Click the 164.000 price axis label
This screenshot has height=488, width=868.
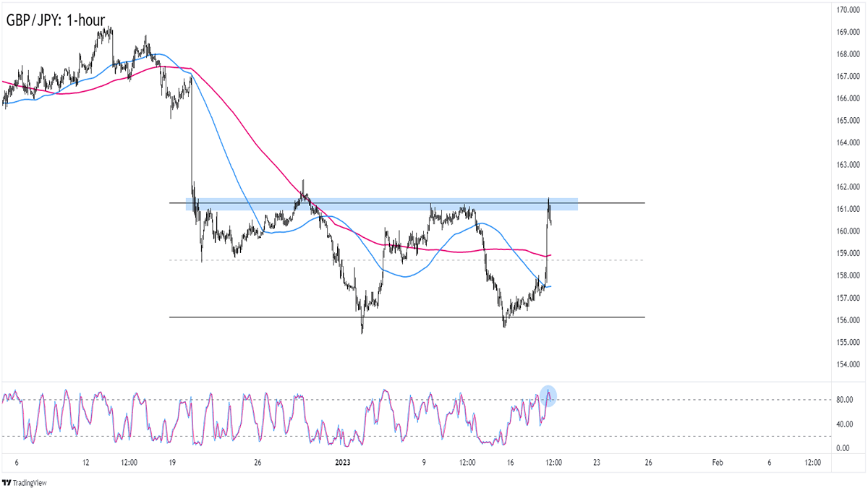(847, 142)
